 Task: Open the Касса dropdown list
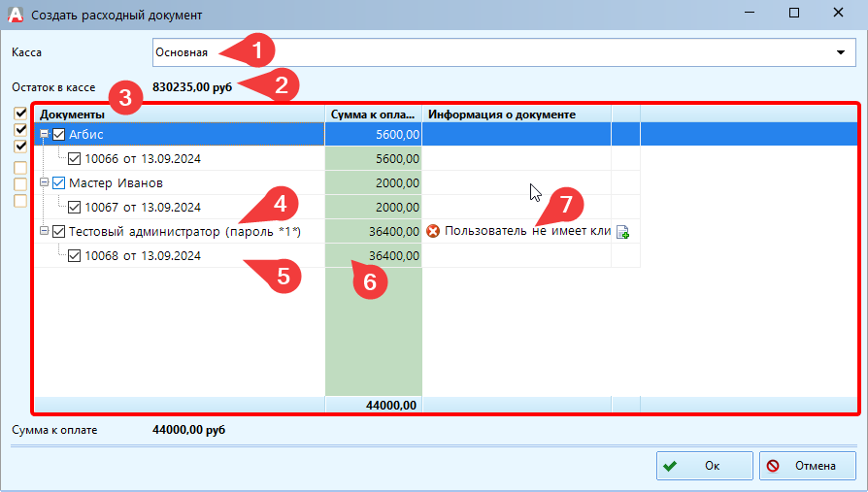click(840, 52)
